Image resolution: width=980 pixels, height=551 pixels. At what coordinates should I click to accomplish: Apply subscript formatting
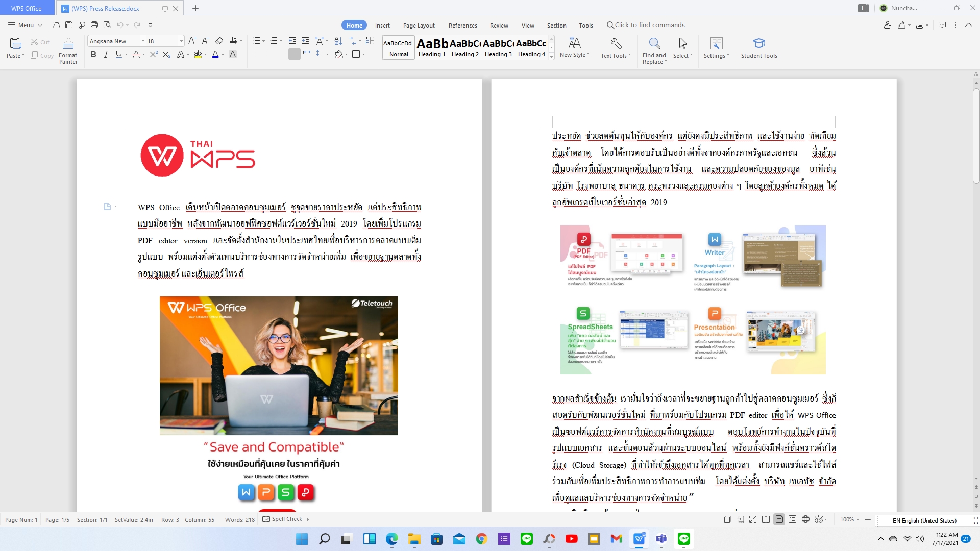[166, 54]
